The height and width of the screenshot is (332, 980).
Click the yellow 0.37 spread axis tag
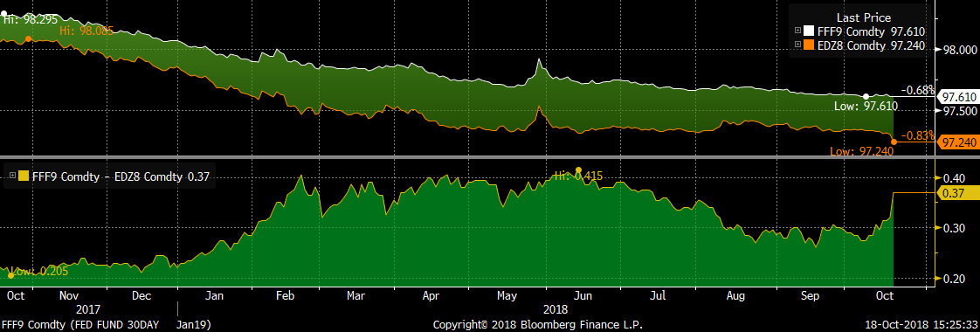pos(956,194)
